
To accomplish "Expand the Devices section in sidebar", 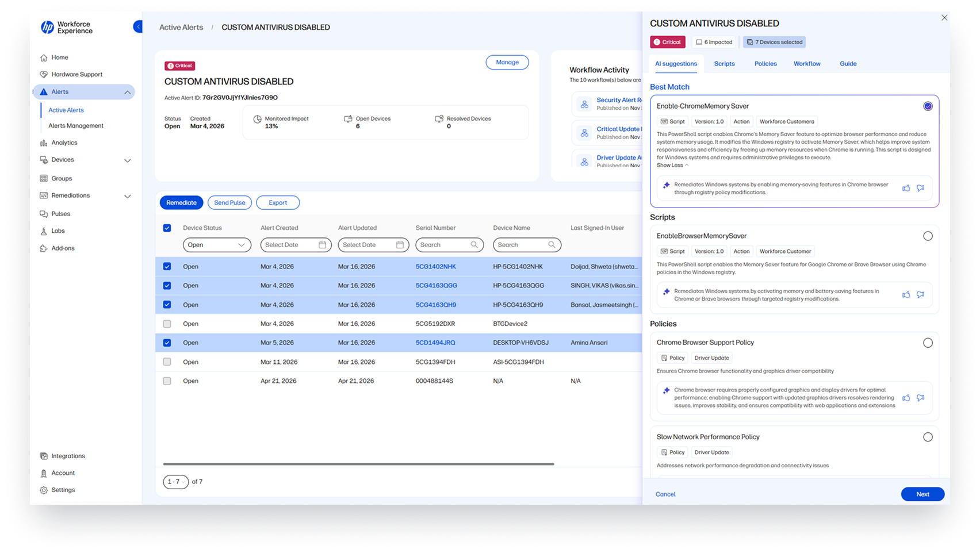I will tap(128, 160).
